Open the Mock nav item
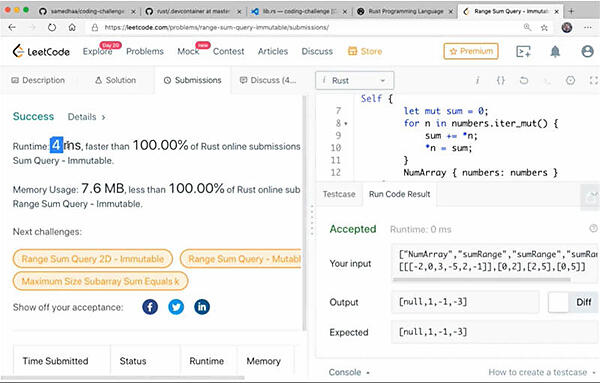The image size is (600, 383). coord(188,51)
